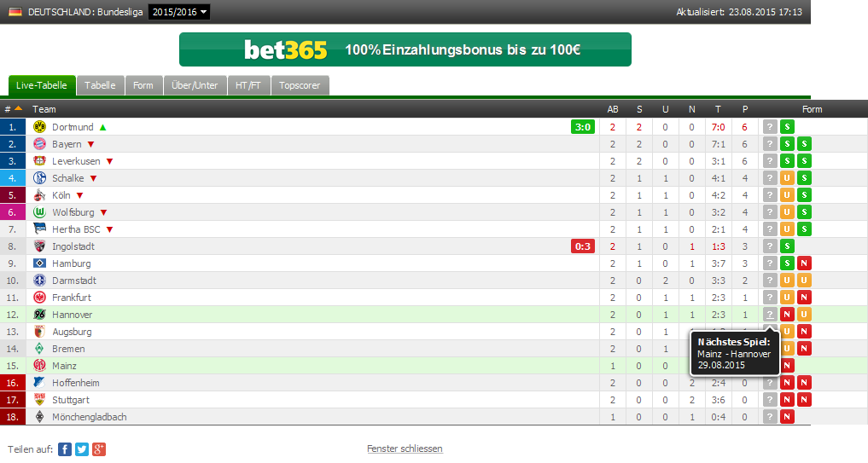Click Dortmund's green 3:0 live score
Viewport: 868px width, 463px height.
coord(583,127)
